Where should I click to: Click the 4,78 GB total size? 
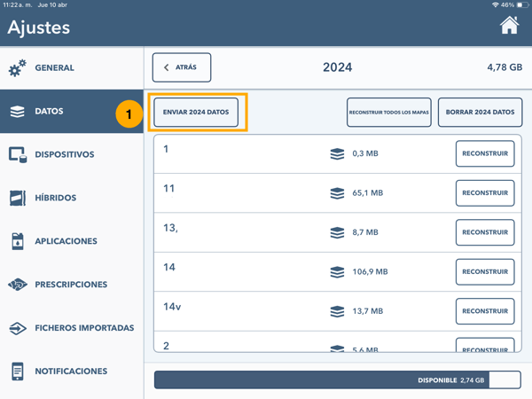tap(505, 67)
